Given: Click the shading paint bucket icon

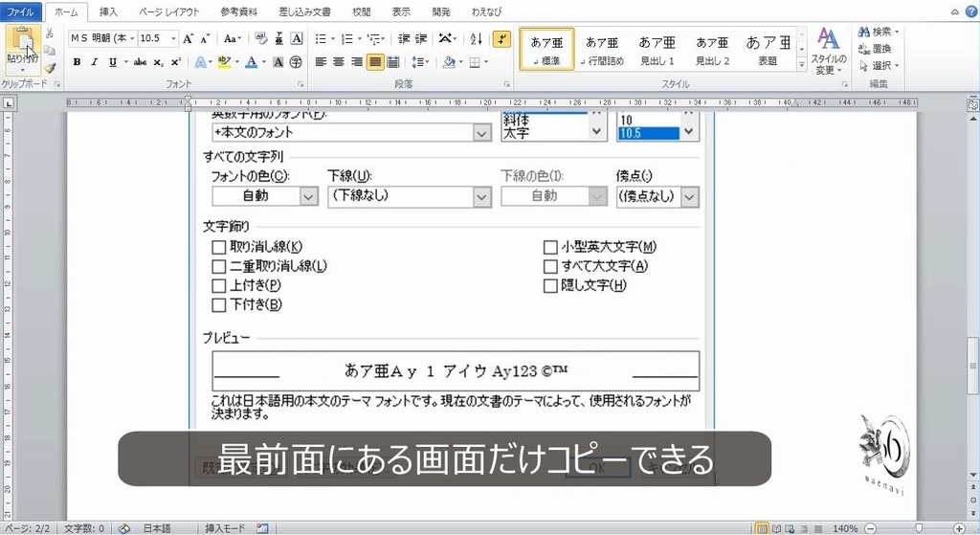Looking at the screenshot, I should point(449,62).
